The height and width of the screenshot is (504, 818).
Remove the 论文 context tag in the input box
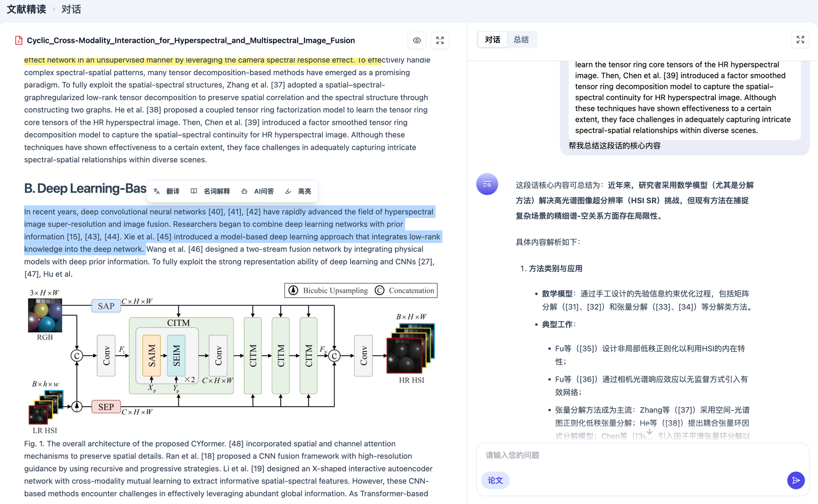pyautogui.click(x=495, y=480)
